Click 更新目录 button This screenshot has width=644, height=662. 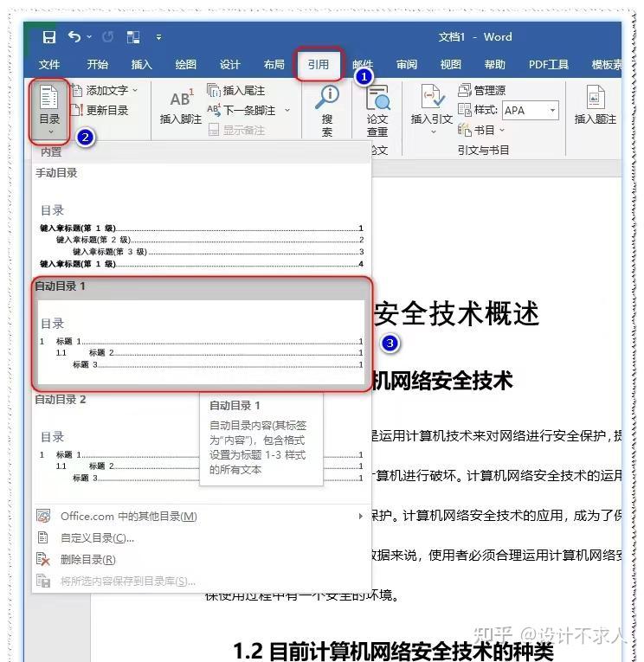point(100,110)
